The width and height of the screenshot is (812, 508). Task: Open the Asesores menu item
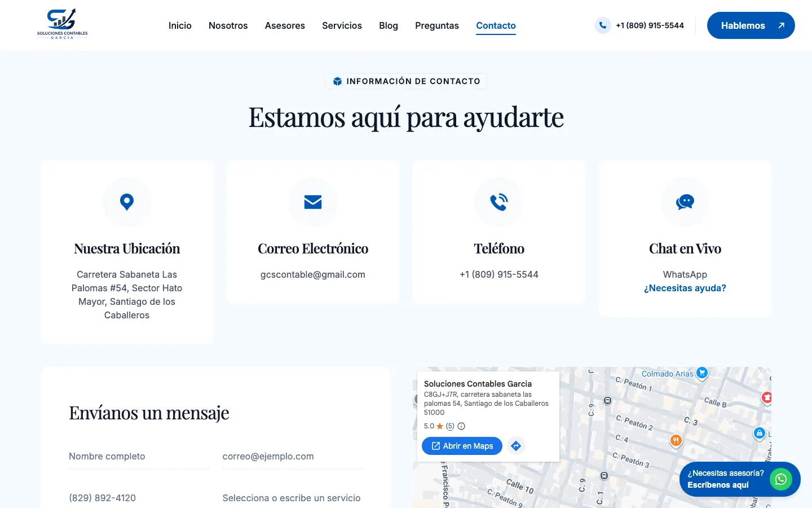pos(285,25)
